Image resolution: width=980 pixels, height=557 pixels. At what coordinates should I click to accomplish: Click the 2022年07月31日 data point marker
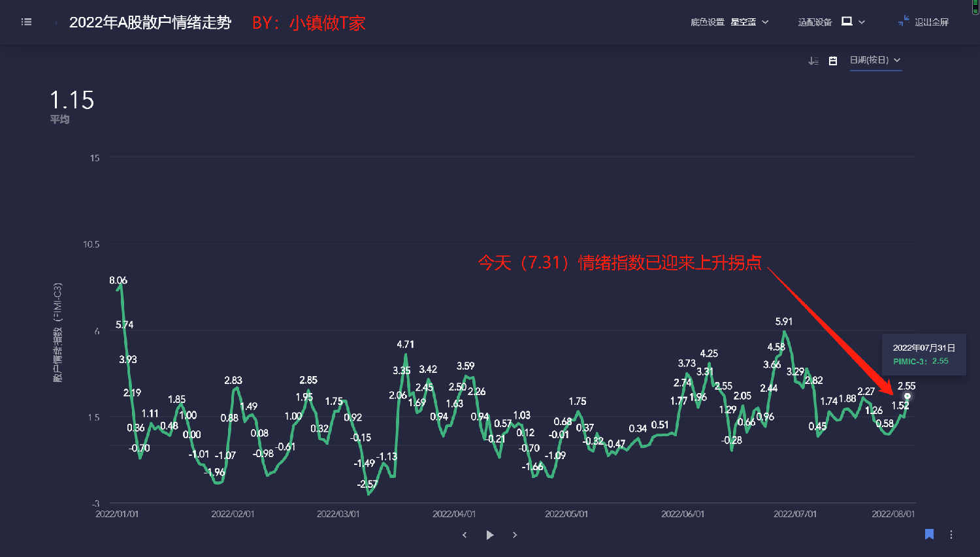[907, 396]
